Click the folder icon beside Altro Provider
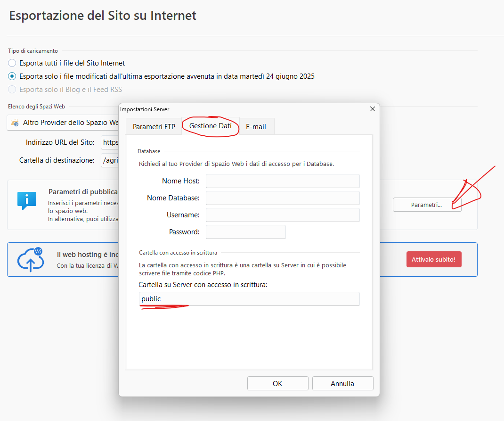 (15, 123)
